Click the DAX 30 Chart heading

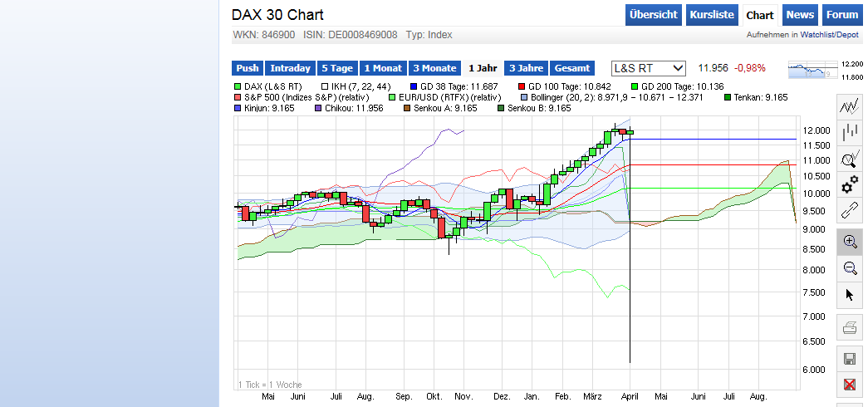(x=277, y=15)
